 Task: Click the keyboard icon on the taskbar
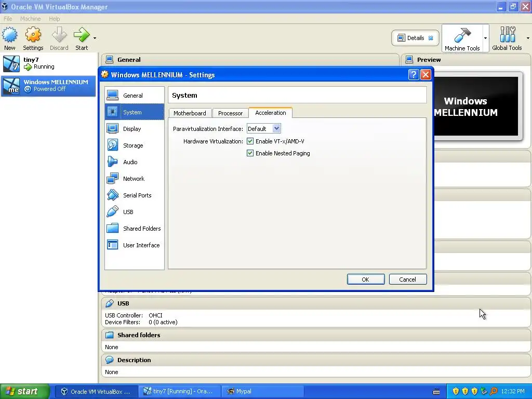pyautogui.click(x=436, y=392)
